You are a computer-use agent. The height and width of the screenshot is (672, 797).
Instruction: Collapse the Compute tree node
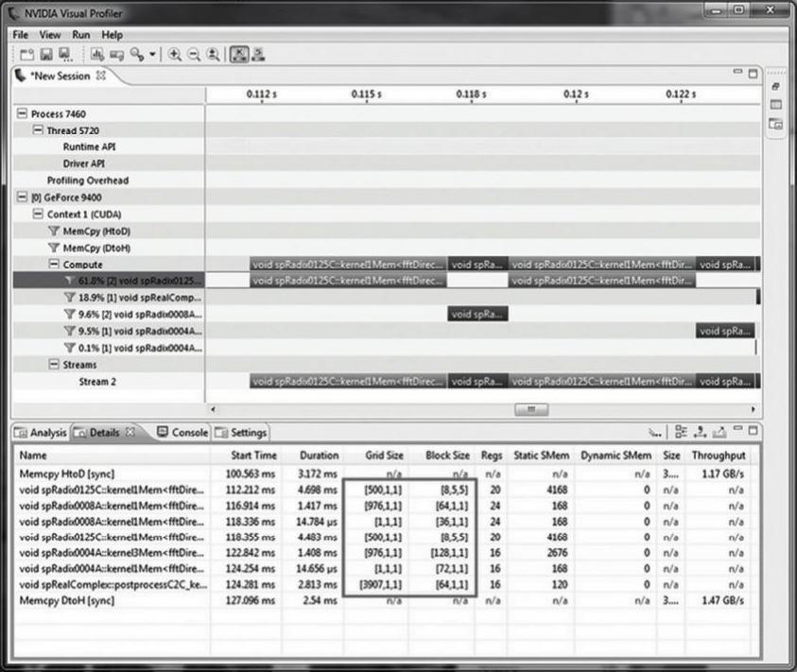(54, 265)
